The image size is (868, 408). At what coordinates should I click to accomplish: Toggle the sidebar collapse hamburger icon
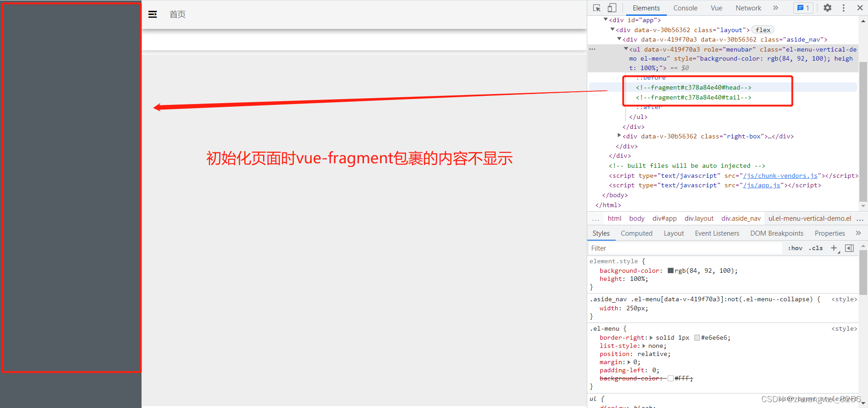[153, 14]
